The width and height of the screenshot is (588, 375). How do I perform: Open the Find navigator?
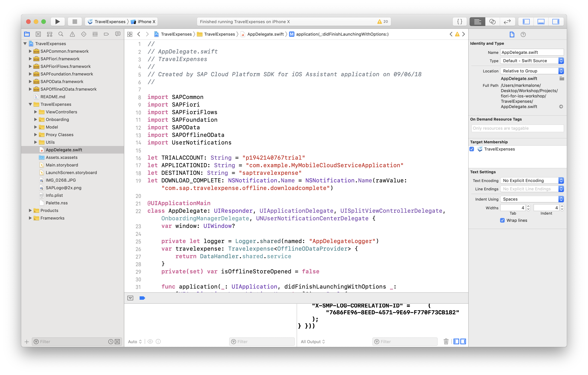click(61, 34)
